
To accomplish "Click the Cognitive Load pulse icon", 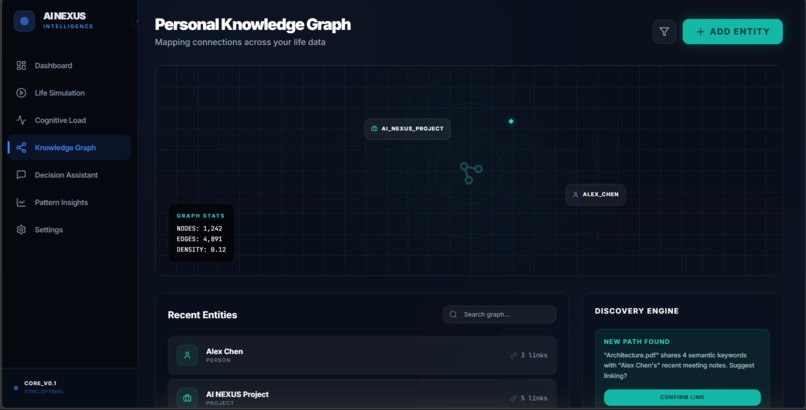I will click(21, 120).
